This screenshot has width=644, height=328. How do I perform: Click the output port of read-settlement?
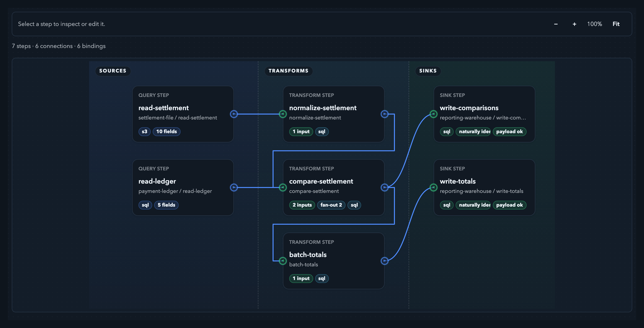pos(234,114)
